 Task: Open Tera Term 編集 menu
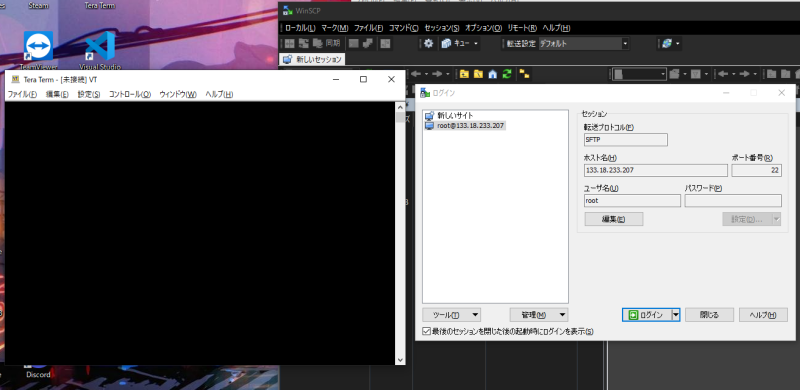[57, 94]
